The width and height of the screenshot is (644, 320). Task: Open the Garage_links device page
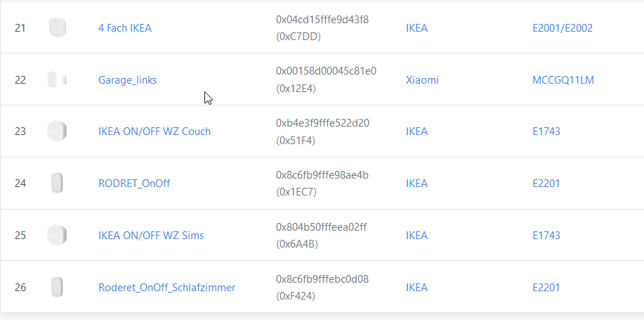(127, 79)
